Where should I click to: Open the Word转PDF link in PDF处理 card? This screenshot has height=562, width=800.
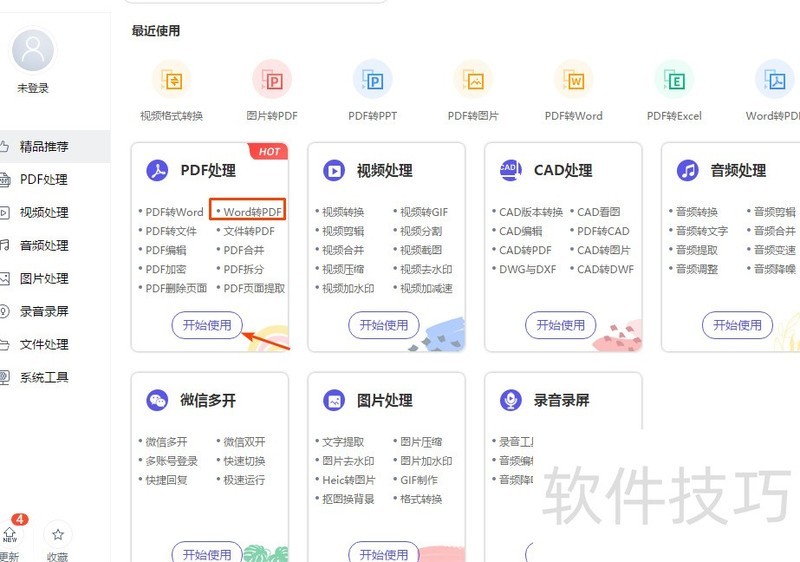(253, 212)
